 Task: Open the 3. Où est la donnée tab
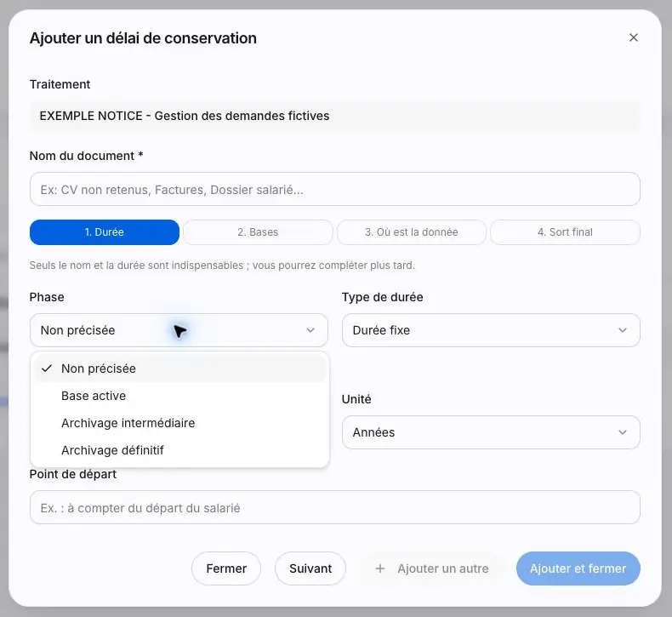point(412,232)
